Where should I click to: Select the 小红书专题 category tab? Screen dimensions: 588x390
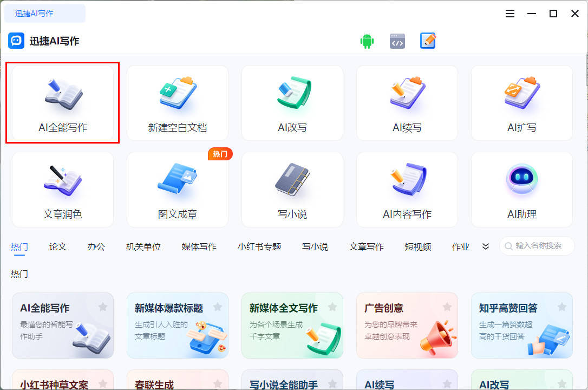point(259,246)
